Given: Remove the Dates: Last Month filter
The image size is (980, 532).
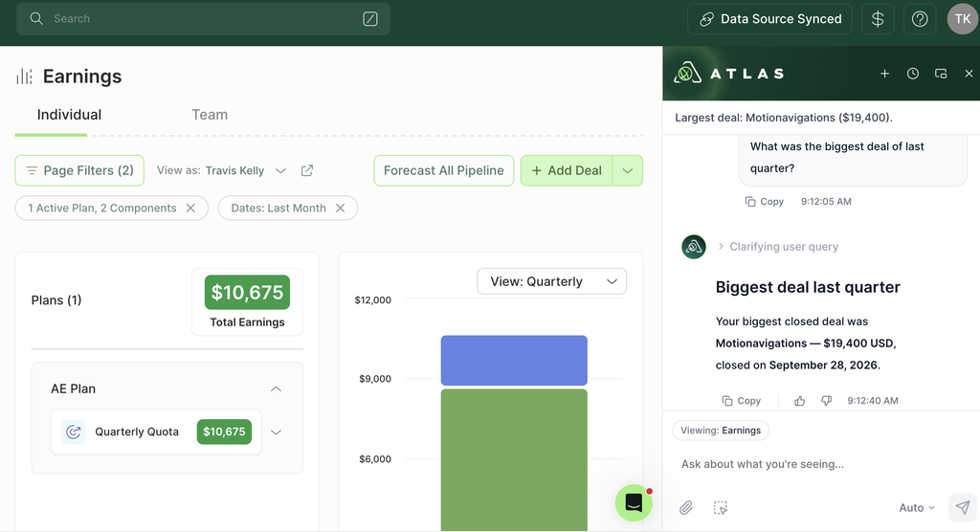Looking at the screenshot, I should pyautogui.click(x=340, y=209).
